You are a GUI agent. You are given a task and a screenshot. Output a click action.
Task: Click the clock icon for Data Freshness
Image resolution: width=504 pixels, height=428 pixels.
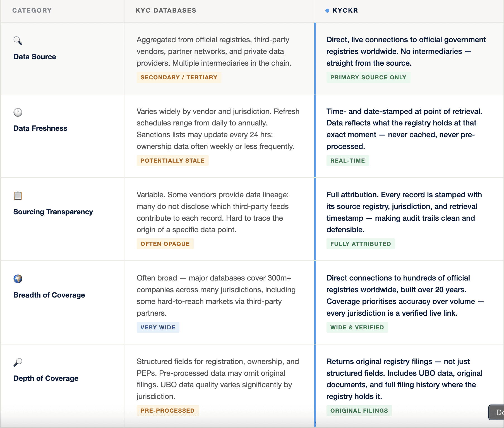(x=18, y=112)
